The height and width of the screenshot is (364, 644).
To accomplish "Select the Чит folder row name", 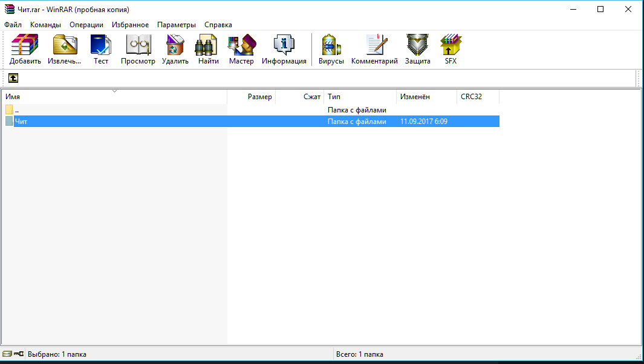I will [21, 121].
